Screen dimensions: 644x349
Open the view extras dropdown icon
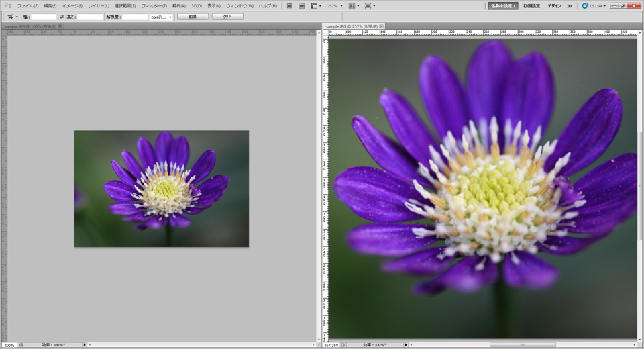316,6
